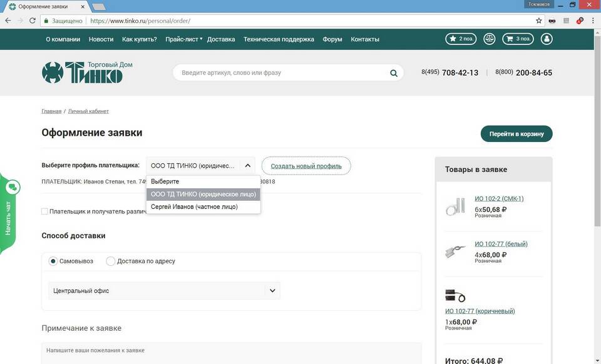Open the Chrome three-dot menu
The width and height of the screenshot is (601, 364).
[x=593, y=21]
